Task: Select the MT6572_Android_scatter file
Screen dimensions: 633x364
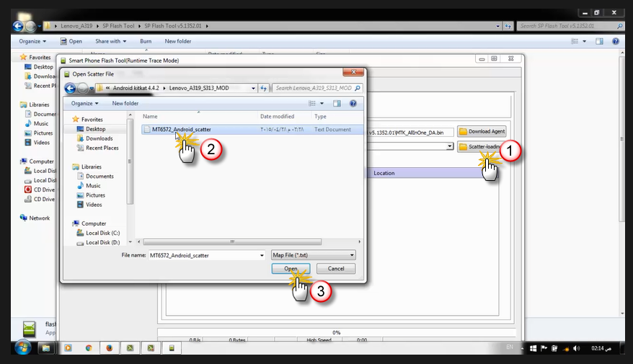Action: click(252, 129)
